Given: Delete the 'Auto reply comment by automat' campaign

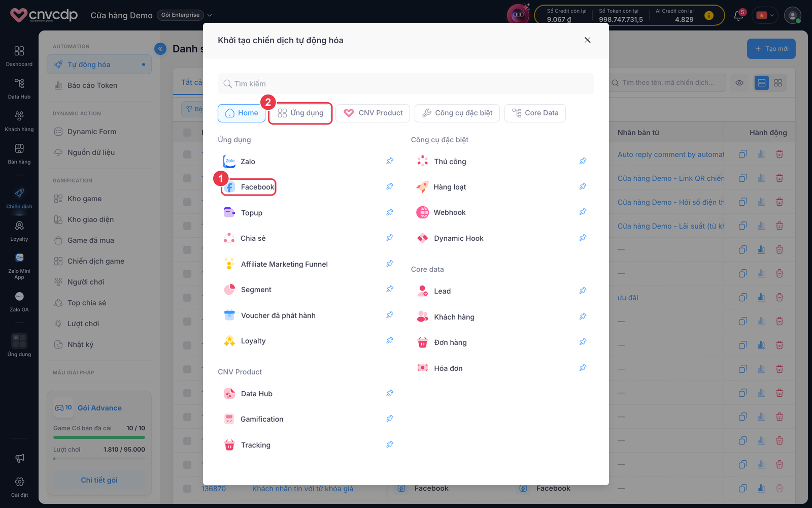Looking at the screenshot, I should (780, 154).
